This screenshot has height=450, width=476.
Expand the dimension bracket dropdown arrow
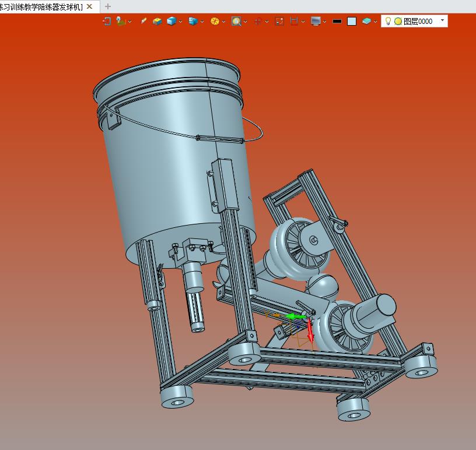coord(303,22)
